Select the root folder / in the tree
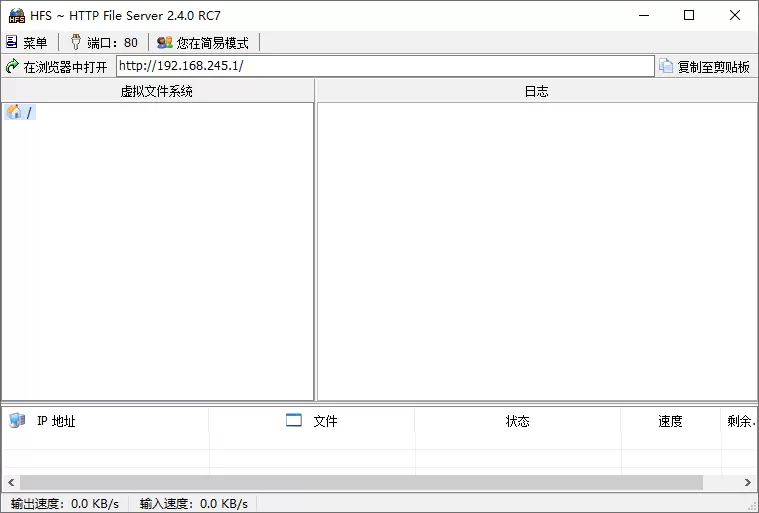Viewport: 759px width, 513px height. click(x=20, y=112)
